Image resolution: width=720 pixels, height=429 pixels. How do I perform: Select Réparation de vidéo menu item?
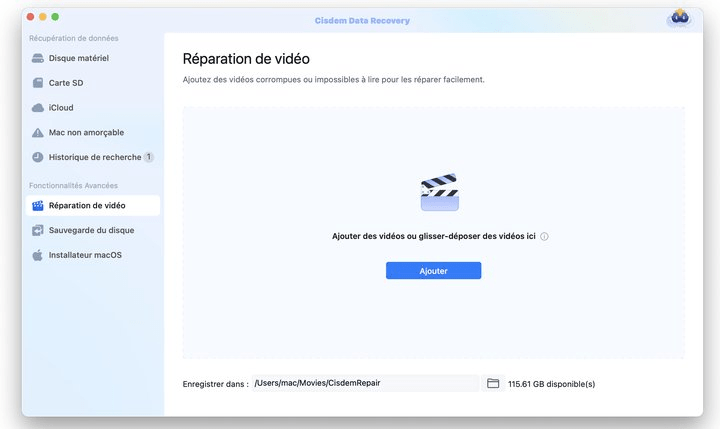click(x=93, y=206)
